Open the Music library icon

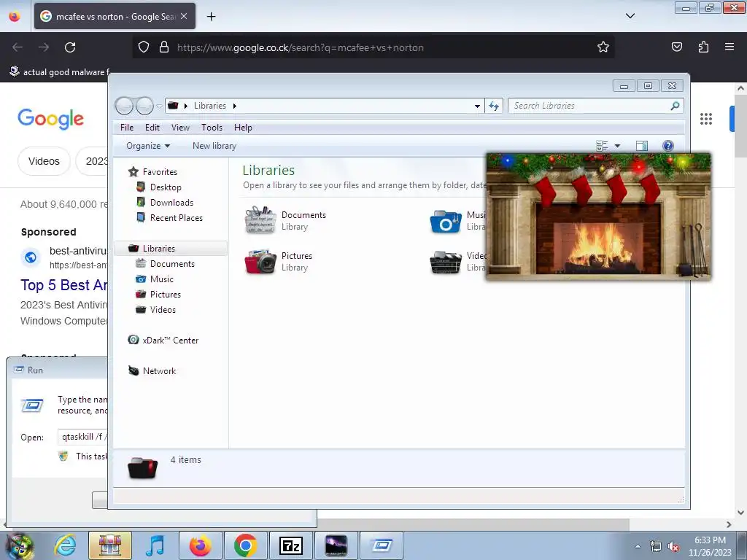[x=446, y=222]
